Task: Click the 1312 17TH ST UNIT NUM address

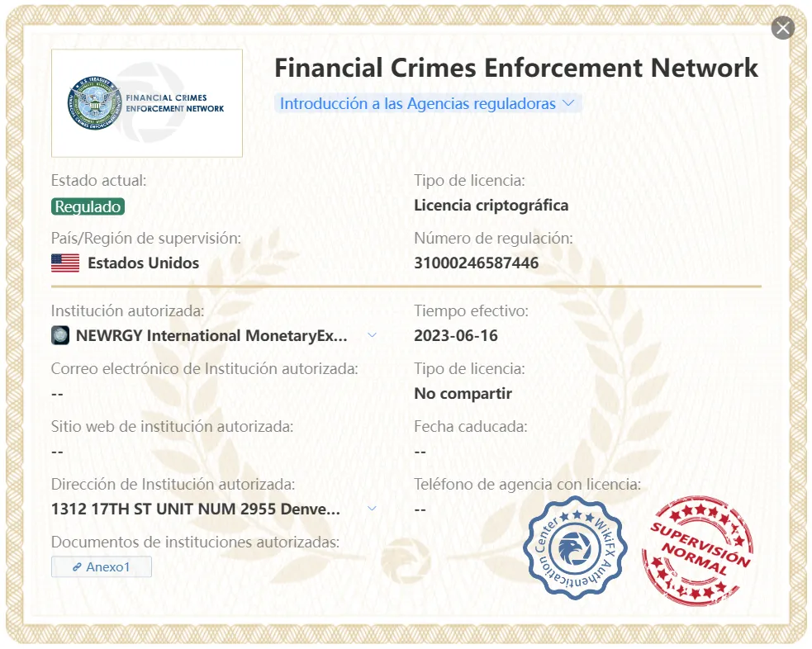Action: [x=196, y=509]
